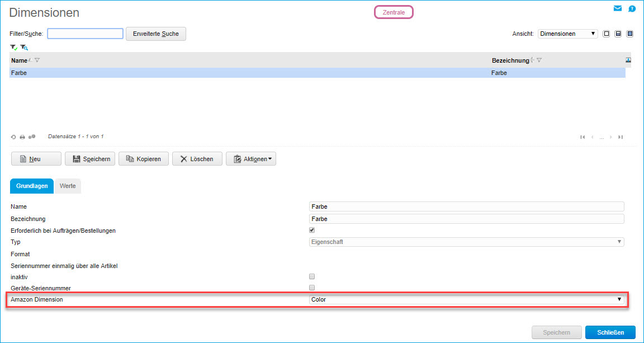Open the Aktionen dropdown
644x343 pixels.
click(250, 158)
